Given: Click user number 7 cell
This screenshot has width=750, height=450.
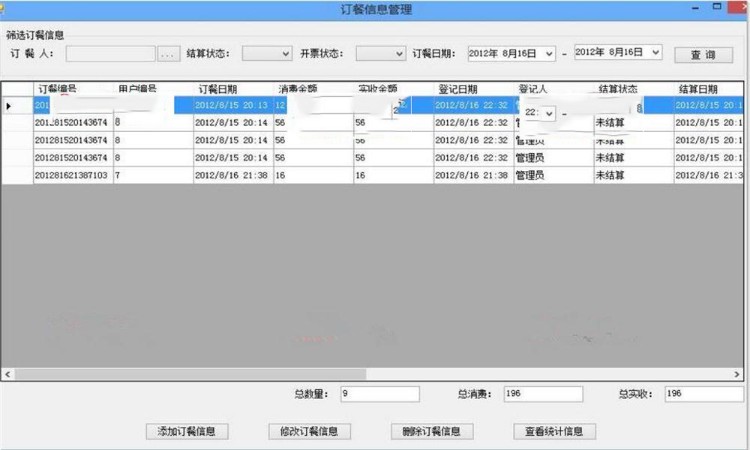Looking at the screenshot, I should (154, 176).
